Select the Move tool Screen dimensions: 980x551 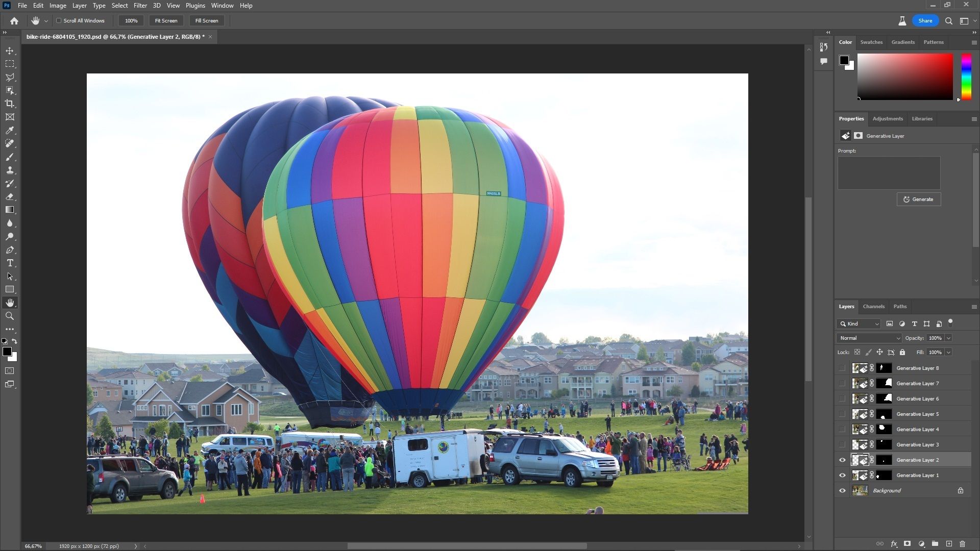tap(10, 51)
